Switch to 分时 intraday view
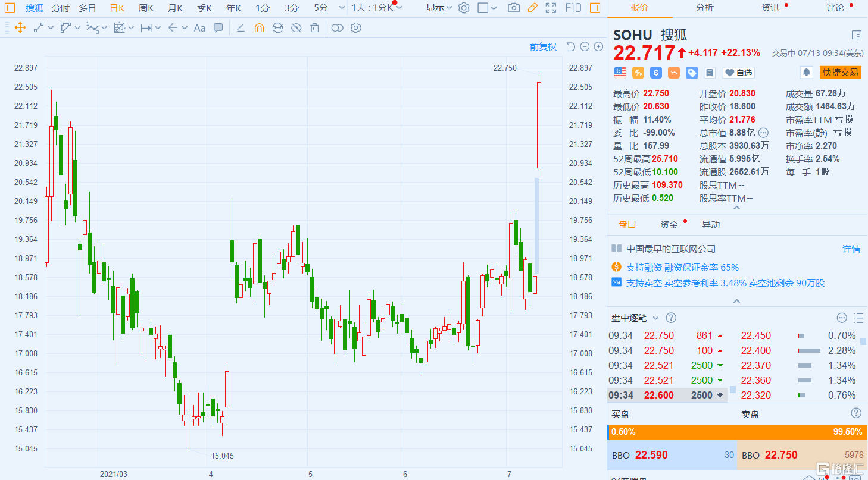Viewport: 868px width, 480px height. pyautogui.click(x=60, y=8)
